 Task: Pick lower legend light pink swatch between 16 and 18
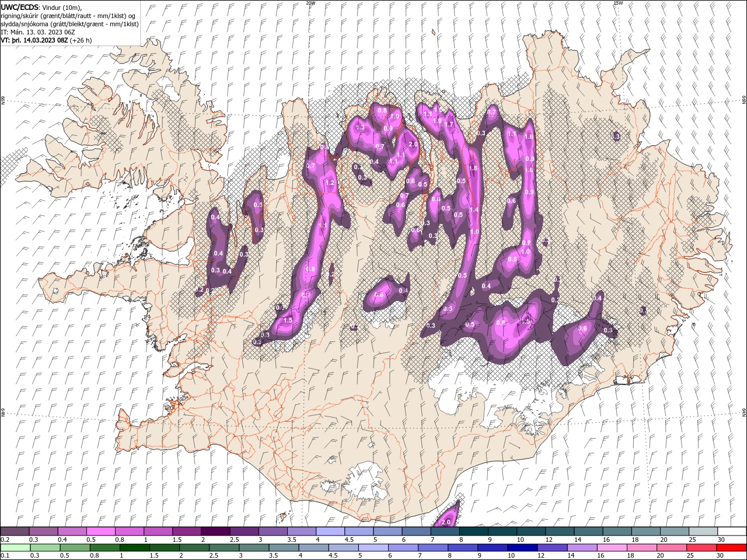612,548
